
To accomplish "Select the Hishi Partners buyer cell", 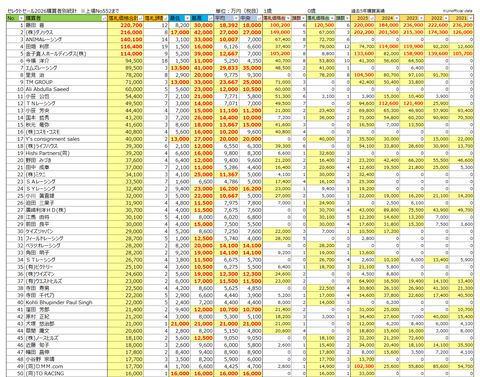I will (x=66, y=153).
